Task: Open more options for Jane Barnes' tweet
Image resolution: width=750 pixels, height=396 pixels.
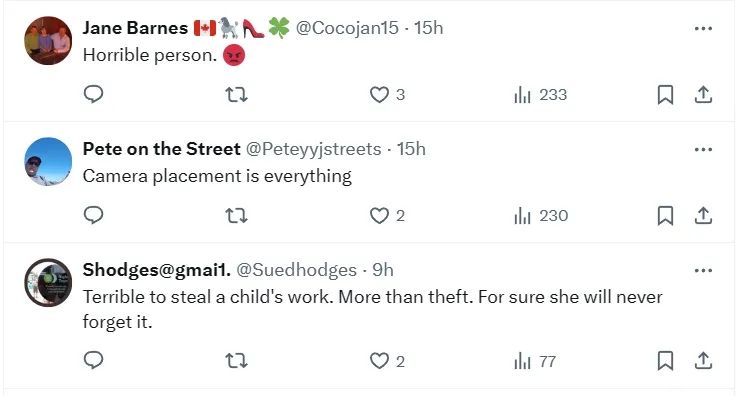Action: tap(703, 29)
